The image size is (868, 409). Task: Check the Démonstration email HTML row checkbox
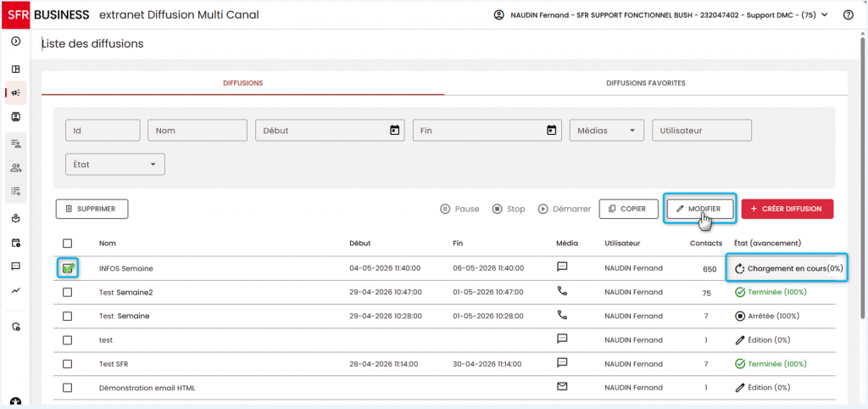tap(68, 388)
